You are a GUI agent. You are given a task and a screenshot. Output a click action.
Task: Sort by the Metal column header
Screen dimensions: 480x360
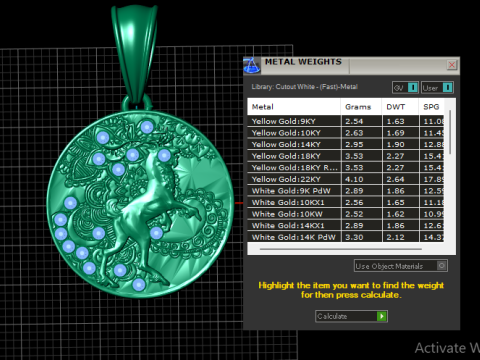[x=294, y=107]
